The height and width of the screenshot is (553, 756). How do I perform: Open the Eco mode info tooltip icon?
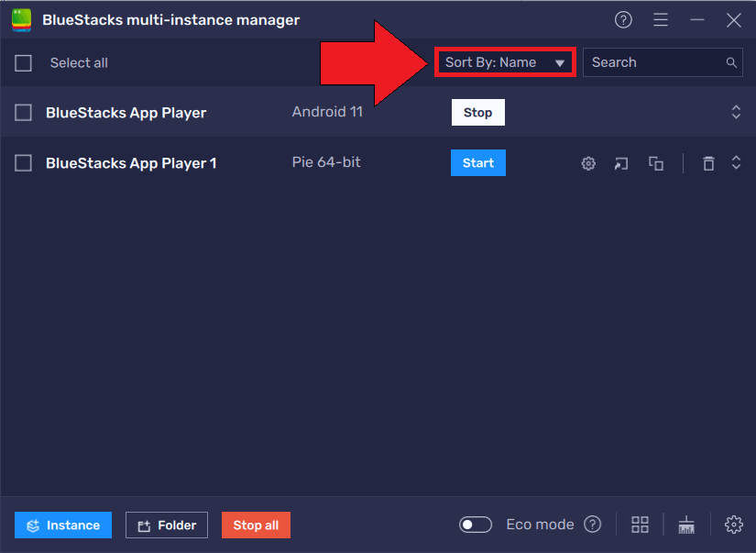(593, 524)
